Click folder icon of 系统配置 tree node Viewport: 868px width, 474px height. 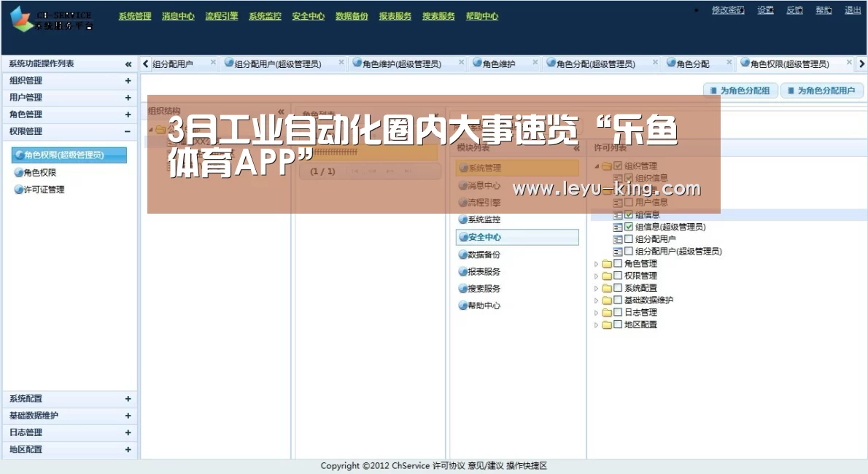pyautogui.click(x=607, y=288)
